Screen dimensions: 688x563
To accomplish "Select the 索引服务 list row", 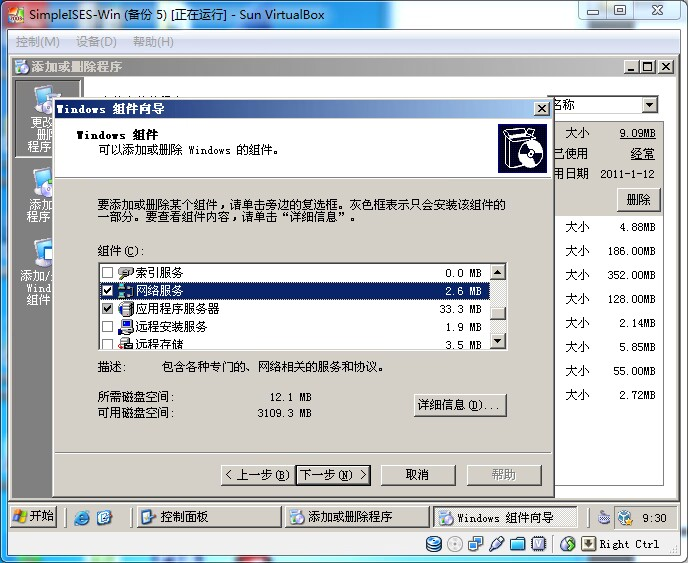I will 294,273.
